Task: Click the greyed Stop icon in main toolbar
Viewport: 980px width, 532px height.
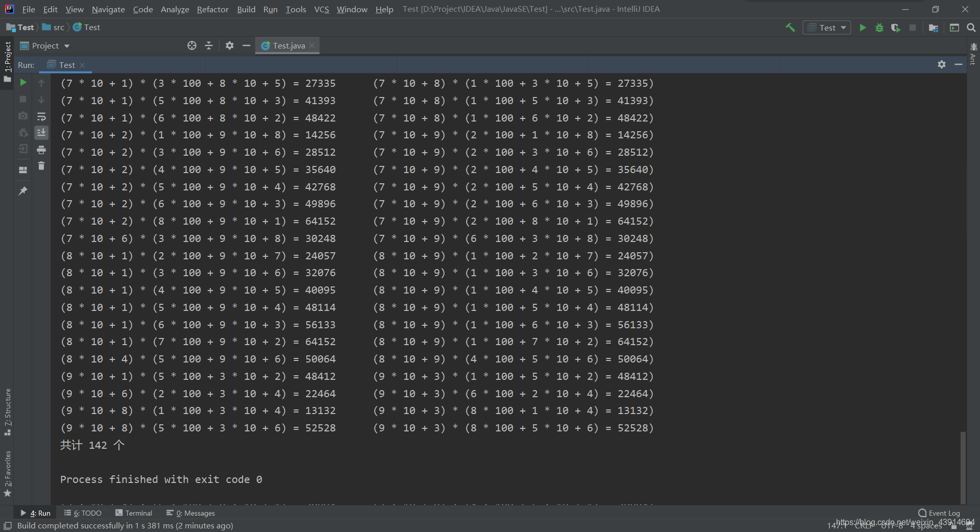Action: (x=913, y=28)
